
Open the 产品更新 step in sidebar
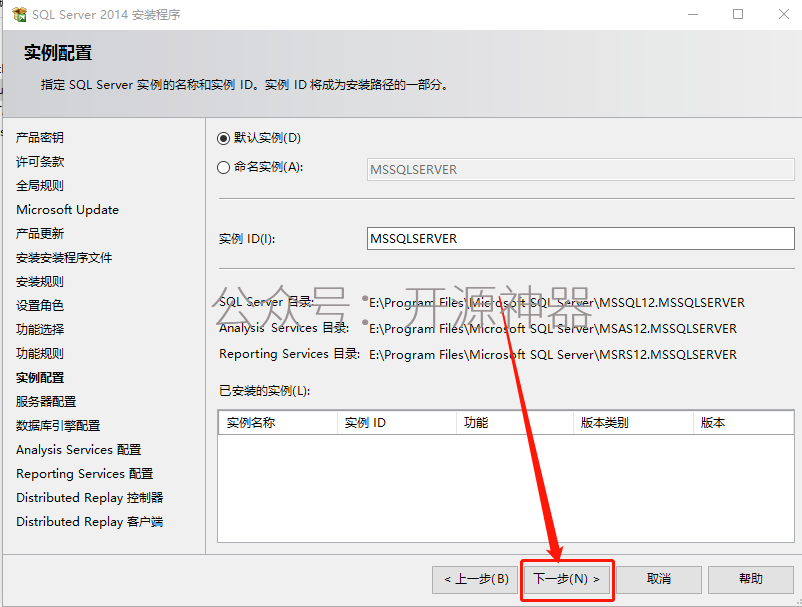point(40,234)
